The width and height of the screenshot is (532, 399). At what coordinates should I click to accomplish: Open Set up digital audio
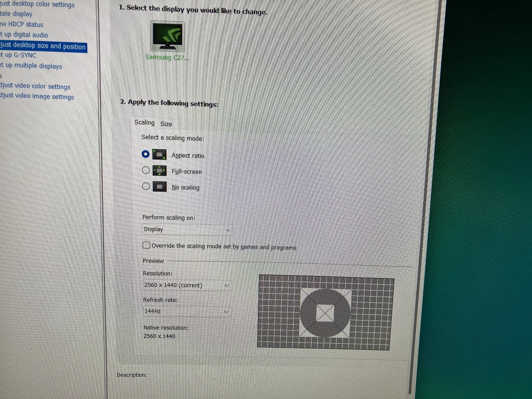[x=24, y=35]
